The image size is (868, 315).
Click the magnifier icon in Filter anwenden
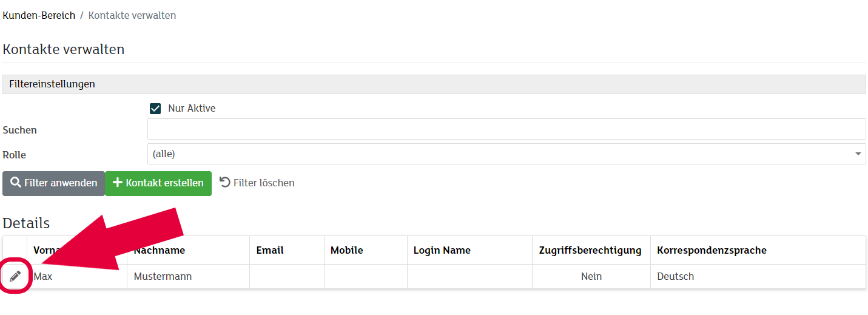point(16,183)
